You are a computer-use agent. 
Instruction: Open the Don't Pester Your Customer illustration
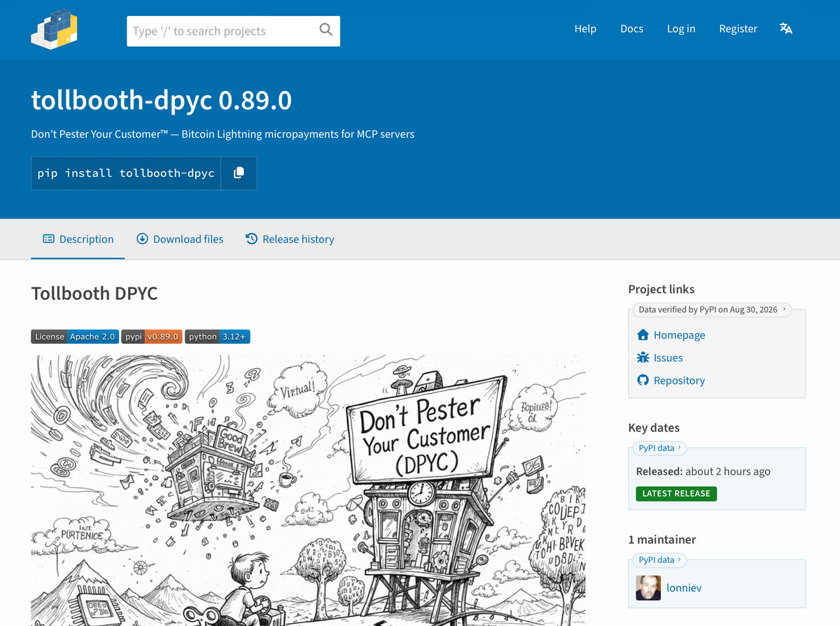(x=308, y=490)
